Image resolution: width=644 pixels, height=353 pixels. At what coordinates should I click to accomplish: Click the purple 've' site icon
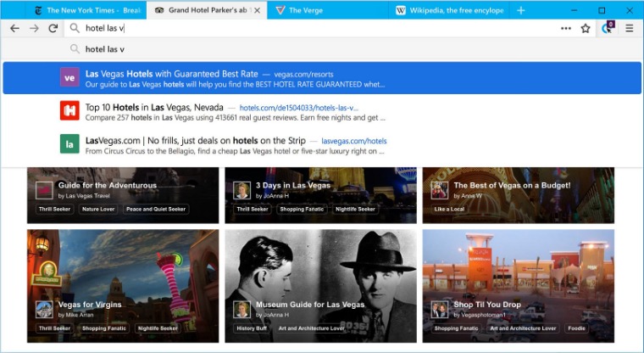click(x=69, y=77)
